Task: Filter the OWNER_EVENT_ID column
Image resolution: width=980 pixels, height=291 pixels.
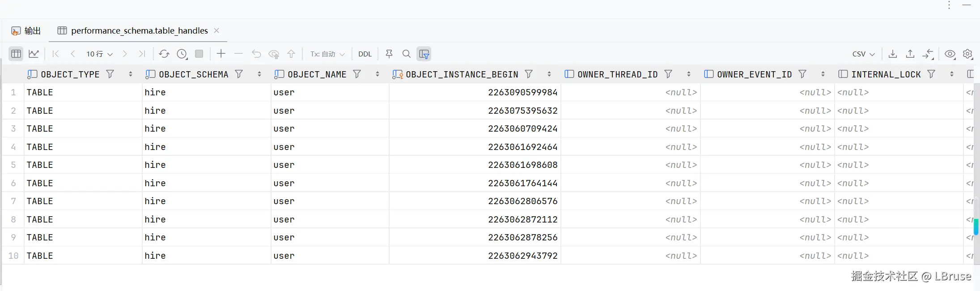Action: coord(802,74)
